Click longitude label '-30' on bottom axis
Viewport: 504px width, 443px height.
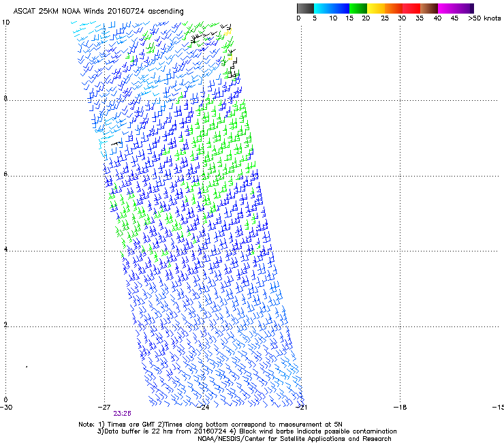click(x=6, y=408)
